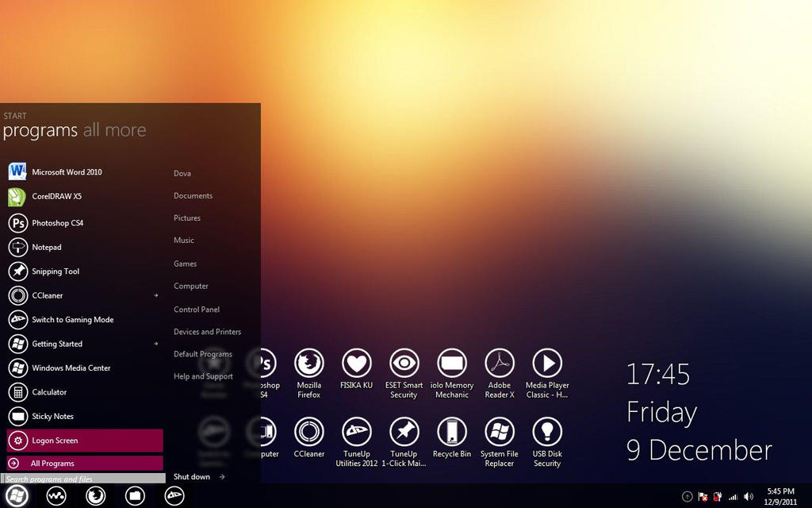
Task: Open the network signal tray icon
Action: pyautogui.click(x=733, y=497)
